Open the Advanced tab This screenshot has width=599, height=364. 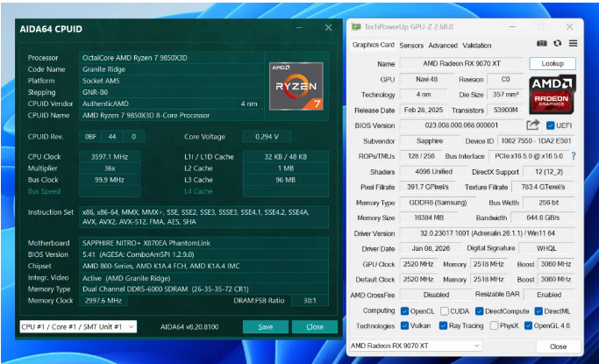tap(442, 46)
